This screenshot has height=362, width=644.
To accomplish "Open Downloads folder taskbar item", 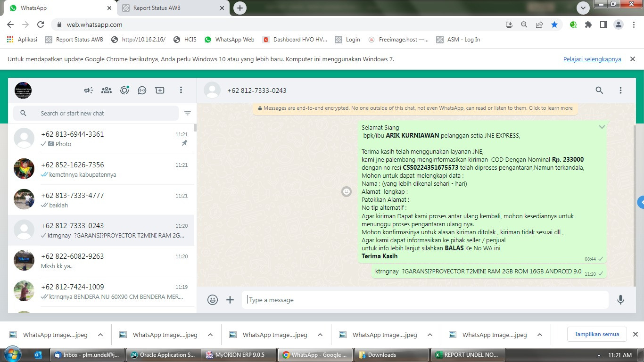I will pyautogui.click(x=392, y=355).
